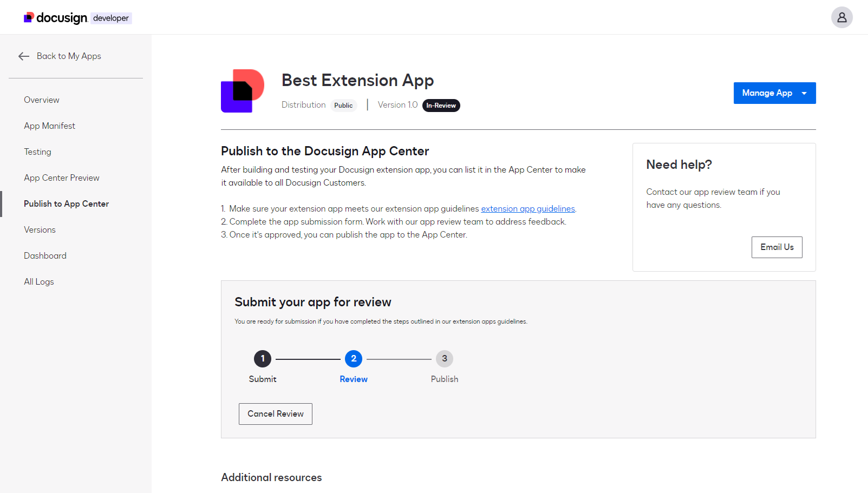Click the In-Review status badge
Viewport: 868px width, 493px height.
click(441, 106)
